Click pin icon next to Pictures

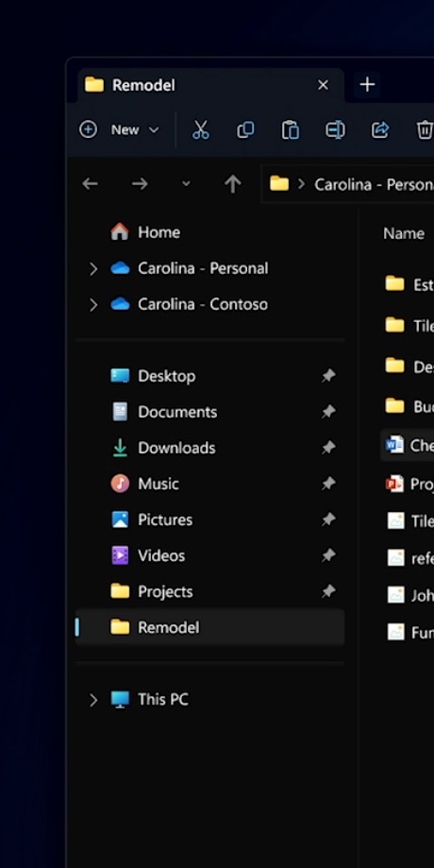329,519
